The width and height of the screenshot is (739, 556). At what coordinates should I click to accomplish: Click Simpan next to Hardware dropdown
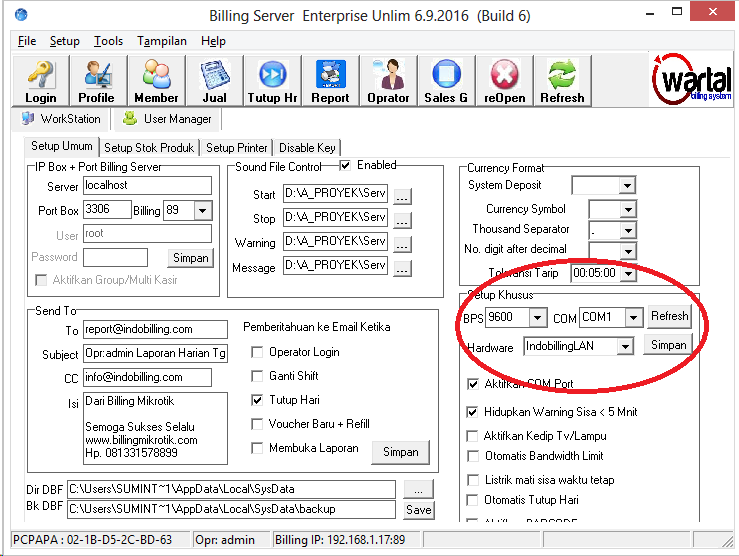(668, 345)
